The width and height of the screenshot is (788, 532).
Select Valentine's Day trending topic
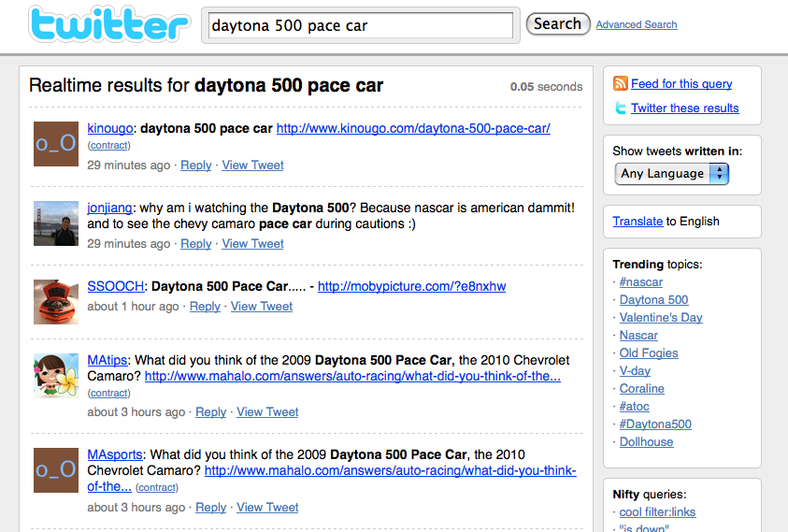pos(661,318)
